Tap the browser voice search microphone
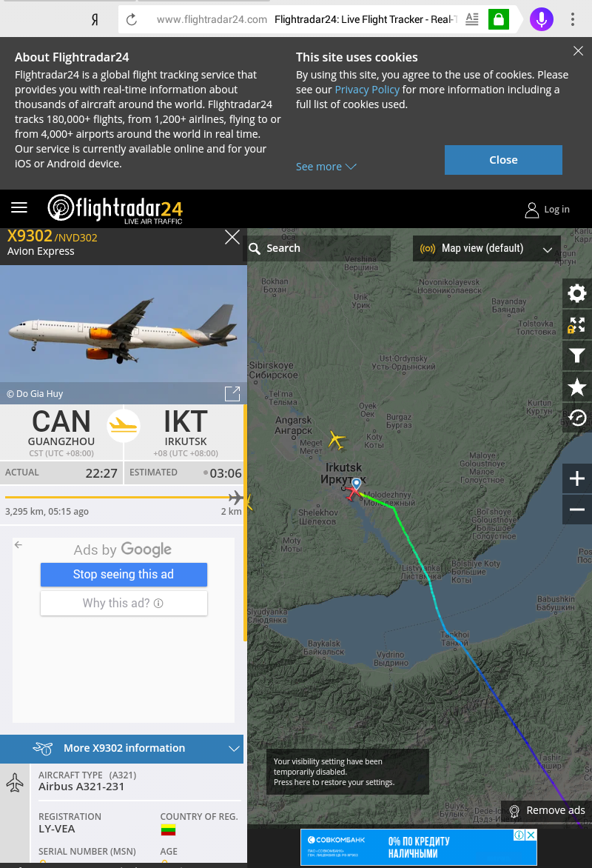This screenshot has width=592, height=868. (x=541, y=19)
